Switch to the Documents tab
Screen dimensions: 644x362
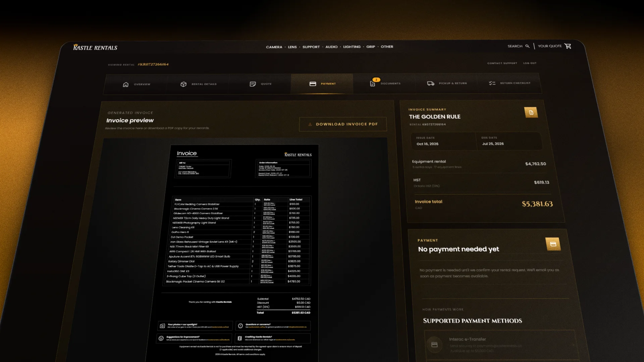tap(384, 83)
